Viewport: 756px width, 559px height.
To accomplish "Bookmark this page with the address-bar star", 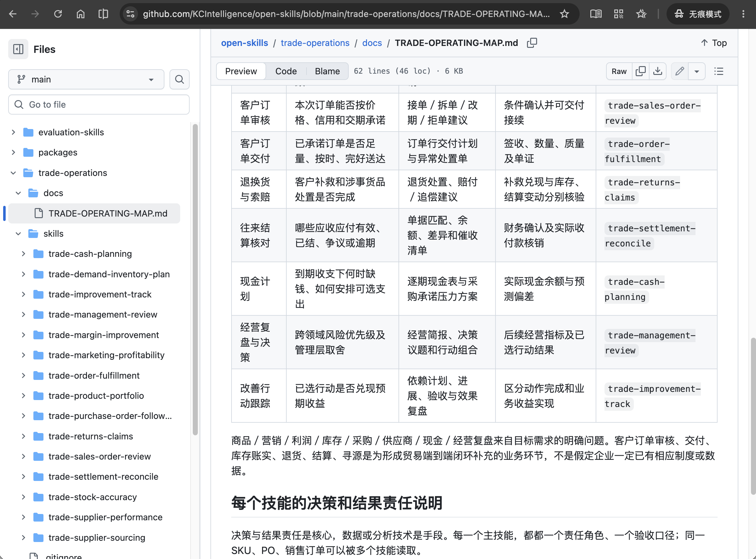I will tap(564, 14).
